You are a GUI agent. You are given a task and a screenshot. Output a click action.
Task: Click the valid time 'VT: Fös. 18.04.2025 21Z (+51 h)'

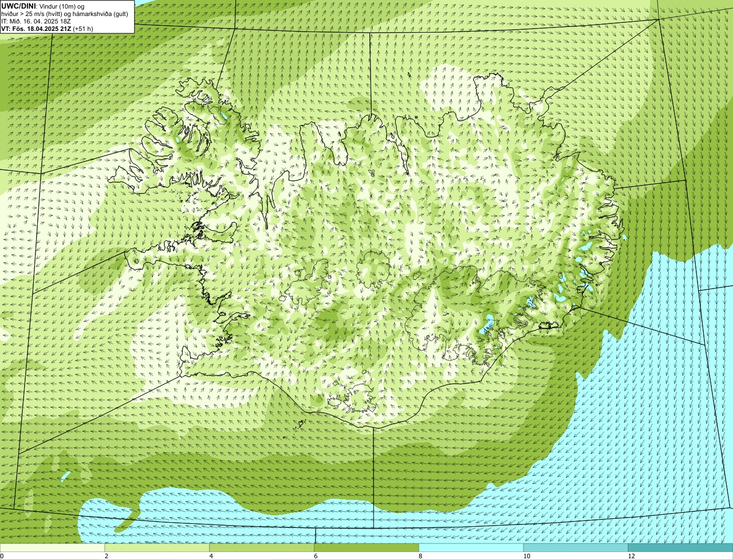coord(47,29)
